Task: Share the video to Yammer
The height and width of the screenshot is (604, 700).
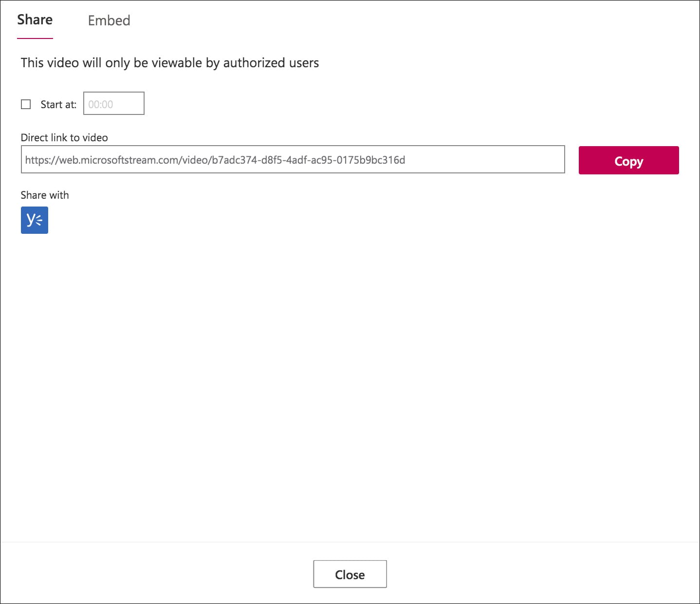Action: coord(35,220)
